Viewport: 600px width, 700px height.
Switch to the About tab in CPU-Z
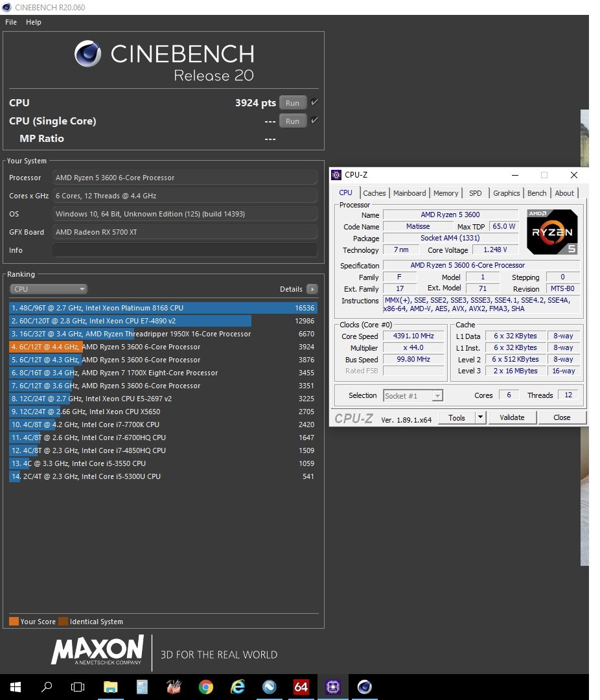[564, 193]
